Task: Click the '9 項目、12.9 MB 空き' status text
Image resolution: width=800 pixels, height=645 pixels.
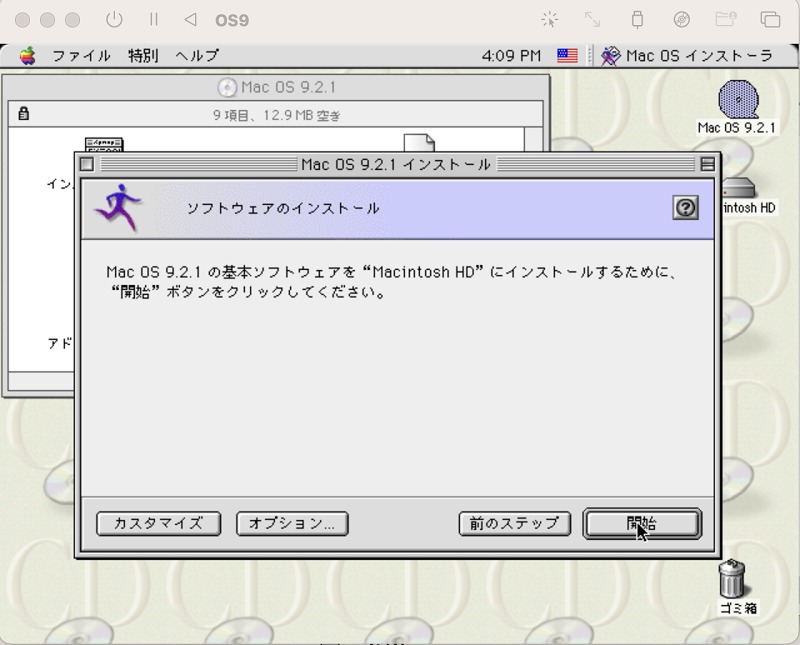Action: (277, 115)
